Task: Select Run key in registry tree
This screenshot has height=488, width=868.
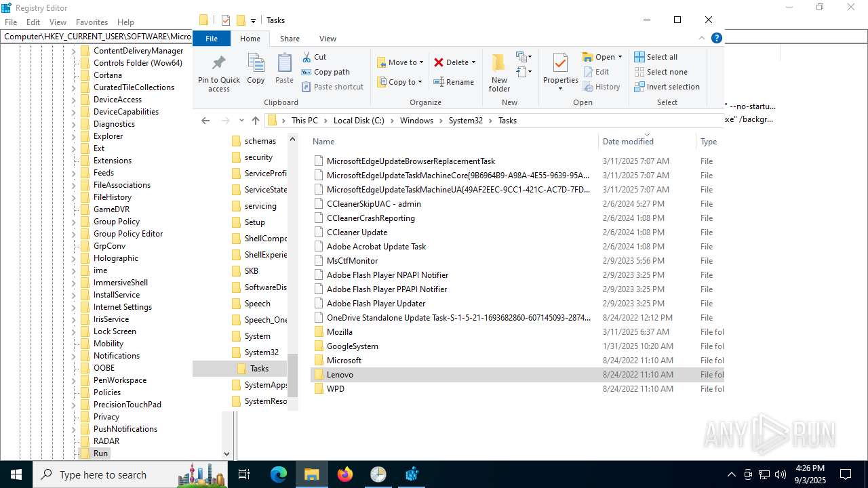Action: 100,453
